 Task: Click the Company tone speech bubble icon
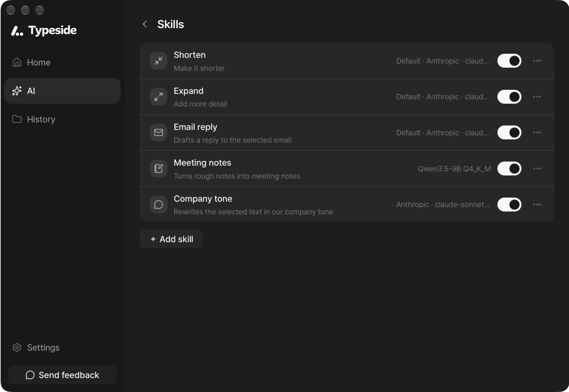coord(158,205)
